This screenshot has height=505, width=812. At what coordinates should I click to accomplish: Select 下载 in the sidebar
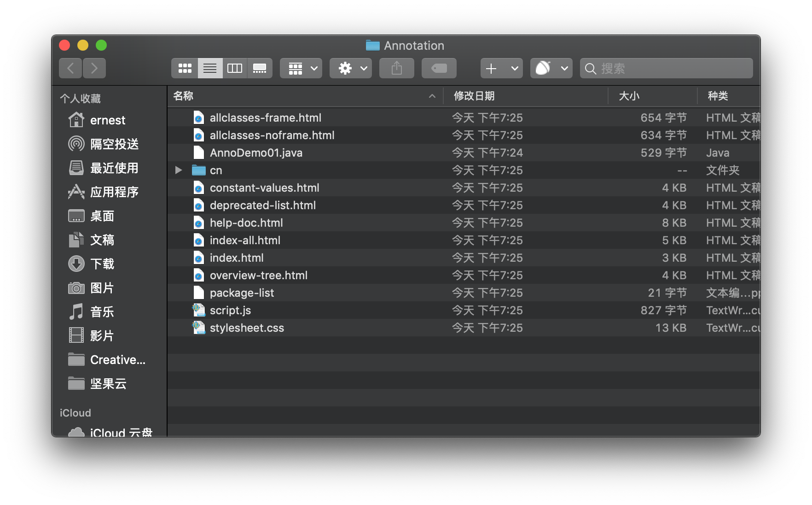pos(110,264)
